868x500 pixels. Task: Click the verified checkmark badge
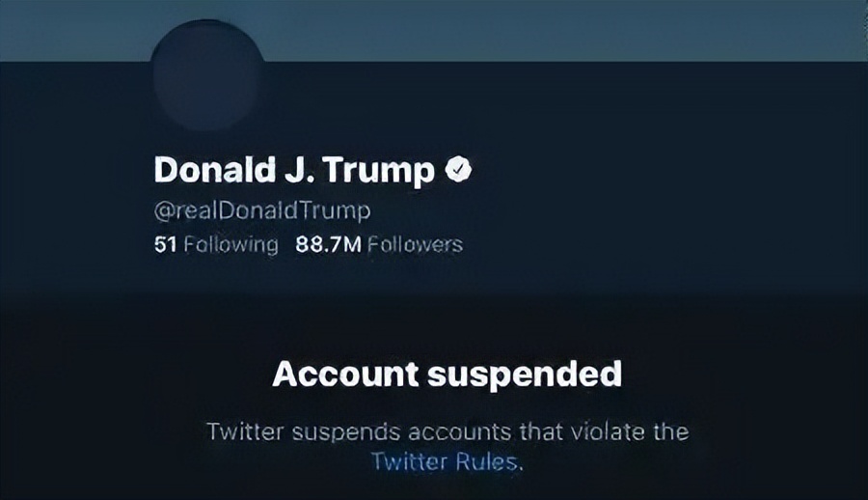458,171
